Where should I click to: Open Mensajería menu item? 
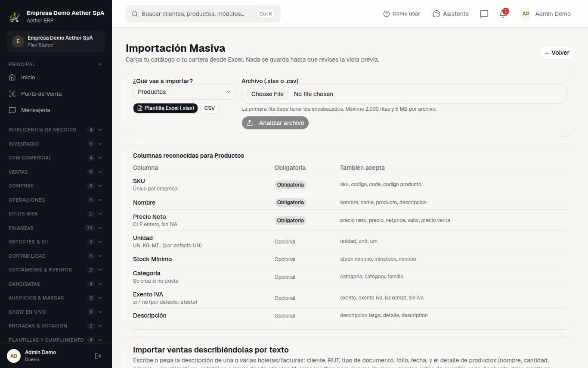coord(56,110)
